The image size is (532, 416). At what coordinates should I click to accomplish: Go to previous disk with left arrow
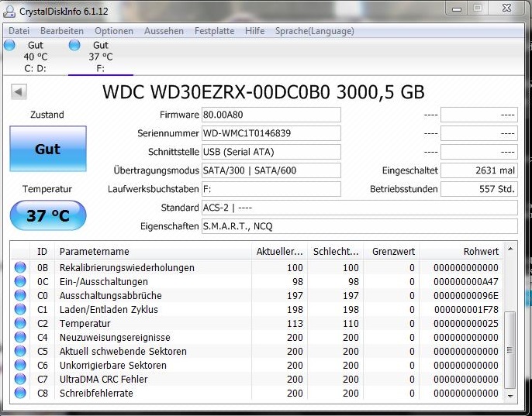[x=19, y=91]
